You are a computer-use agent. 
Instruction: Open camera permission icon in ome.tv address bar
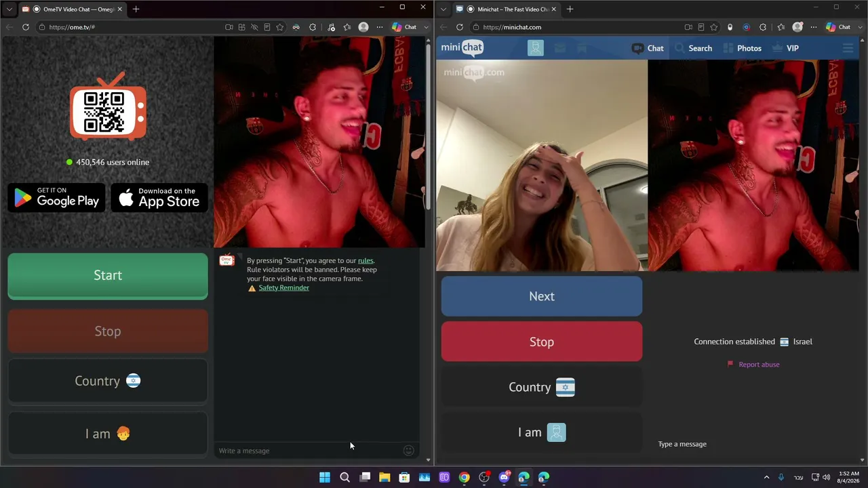(x=229, y=27)
